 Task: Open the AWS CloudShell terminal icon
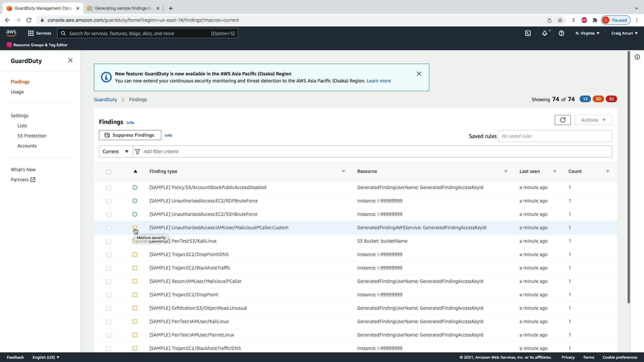click(x=528, y=33)
